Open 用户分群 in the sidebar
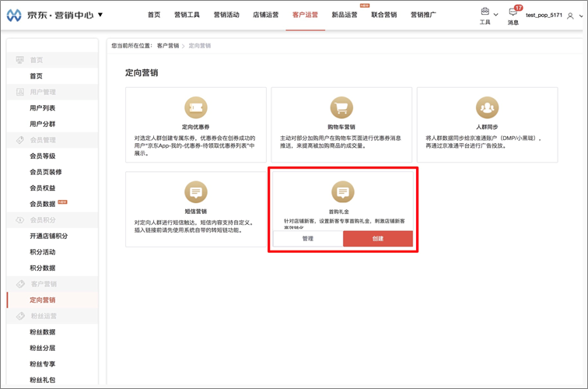This screenshot has width=588, height=389. click(42, 124)
